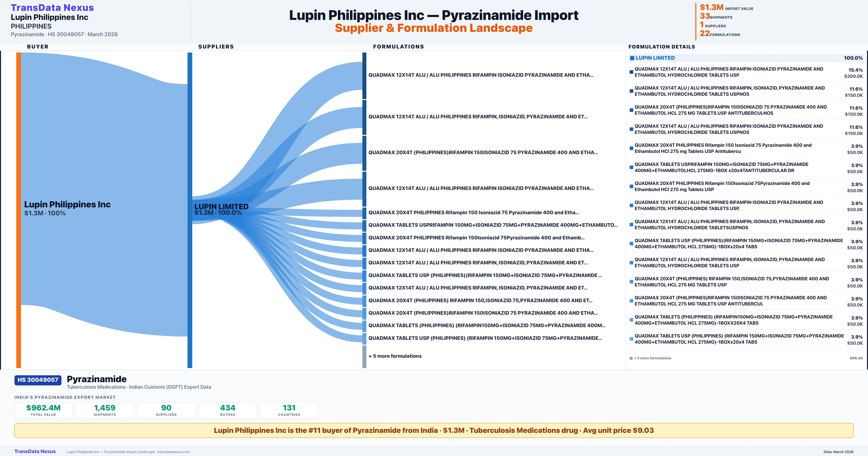The height and width of the screenshot is (456, 868).
Task: Click the gray square beside '+ 5 more formulations' detail row
Action: [631, 358]
